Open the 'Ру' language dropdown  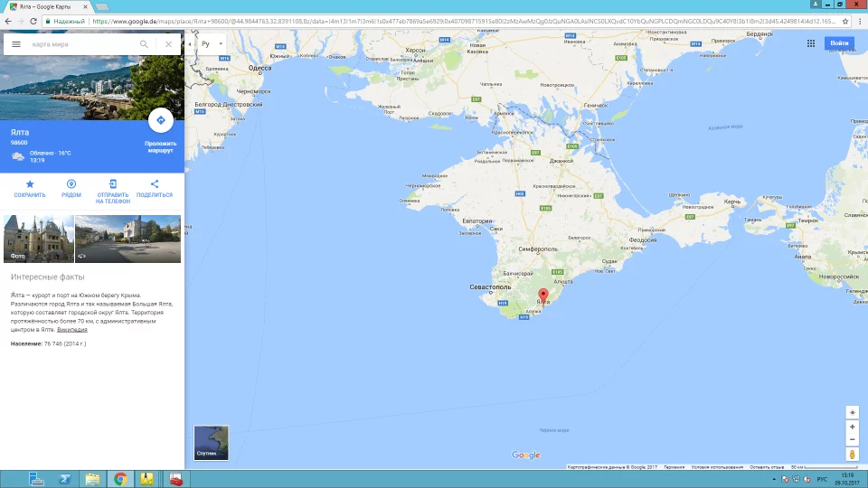[212, 43]
